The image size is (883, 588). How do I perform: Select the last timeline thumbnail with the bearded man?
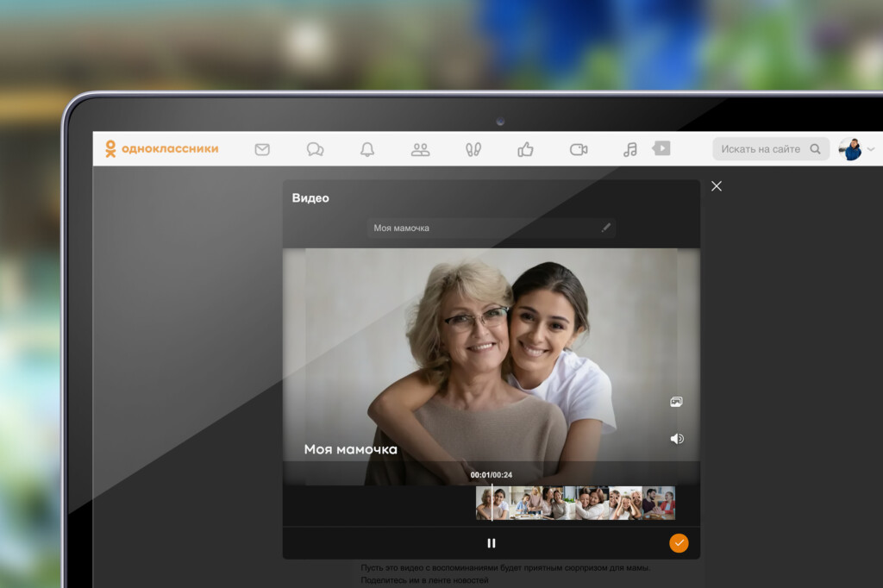(658, 503)
